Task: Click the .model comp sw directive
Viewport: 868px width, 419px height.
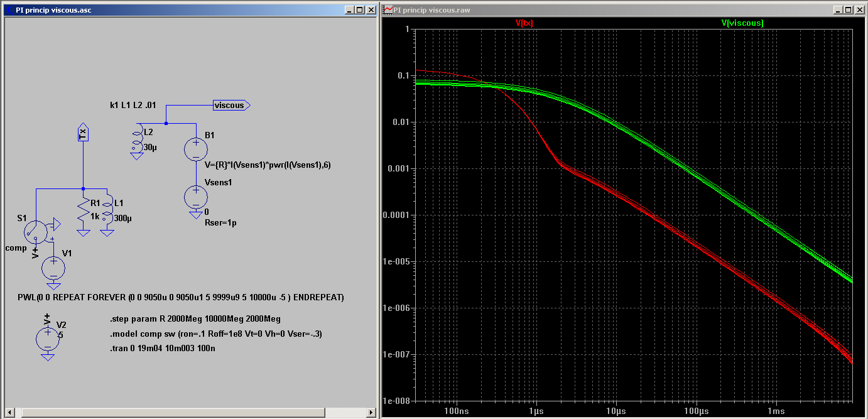Action: [x=215, y=333]
